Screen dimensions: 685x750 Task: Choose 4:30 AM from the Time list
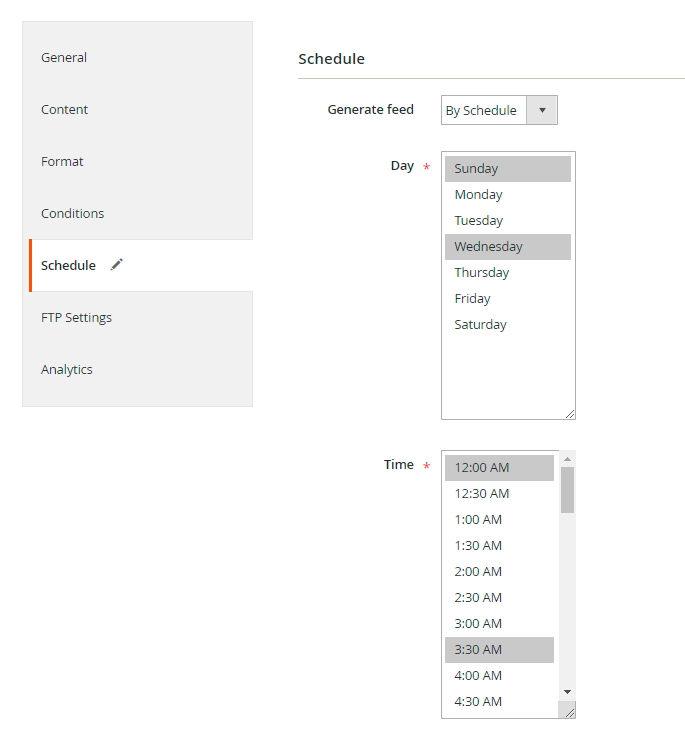(x=478, y=702)
